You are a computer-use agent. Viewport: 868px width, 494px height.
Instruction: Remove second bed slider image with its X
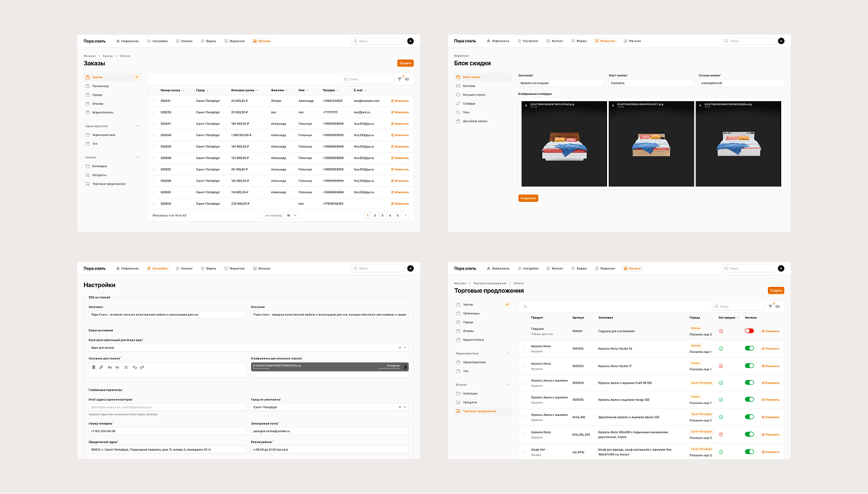[x=613, y=105]
